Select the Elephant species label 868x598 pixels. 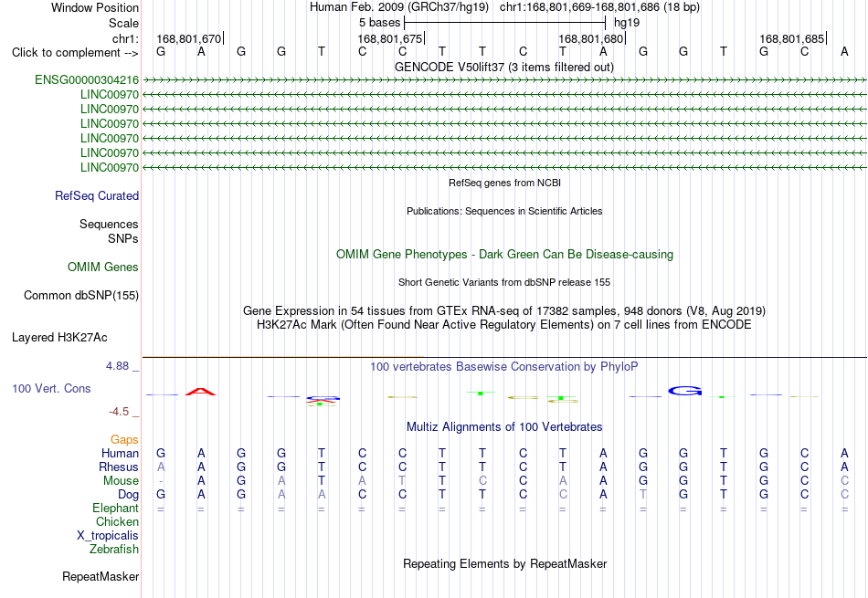tap(116, 508)
